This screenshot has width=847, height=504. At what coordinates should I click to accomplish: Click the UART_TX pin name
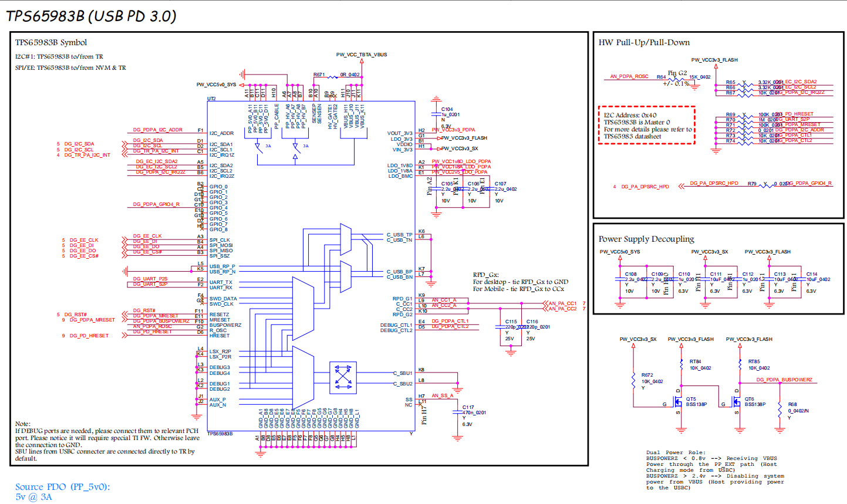coord(221,282)
